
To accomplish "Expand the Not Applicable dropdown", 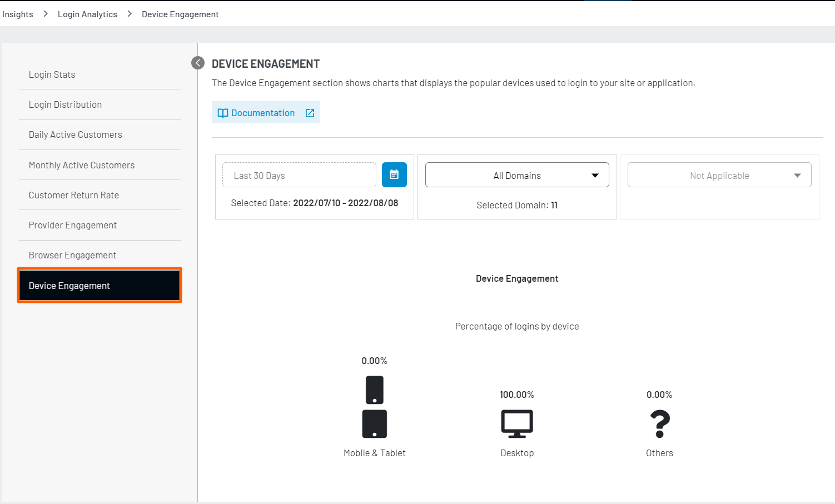I will point(719,174).
